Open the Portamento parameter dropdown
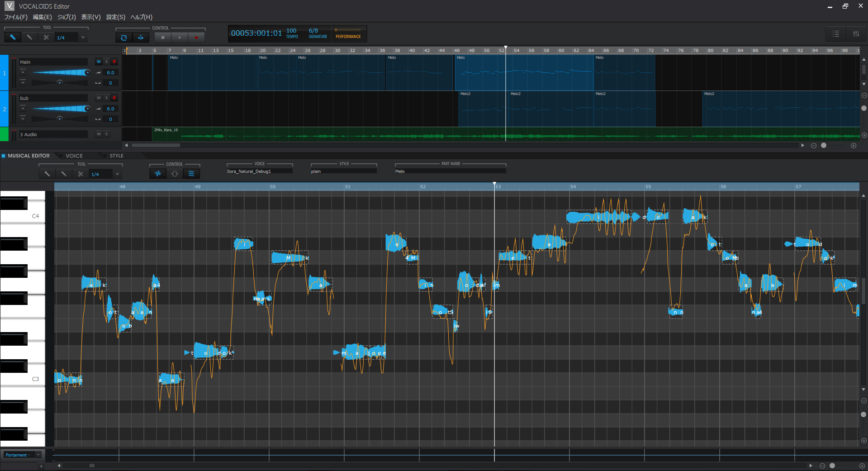 point(23,455)
